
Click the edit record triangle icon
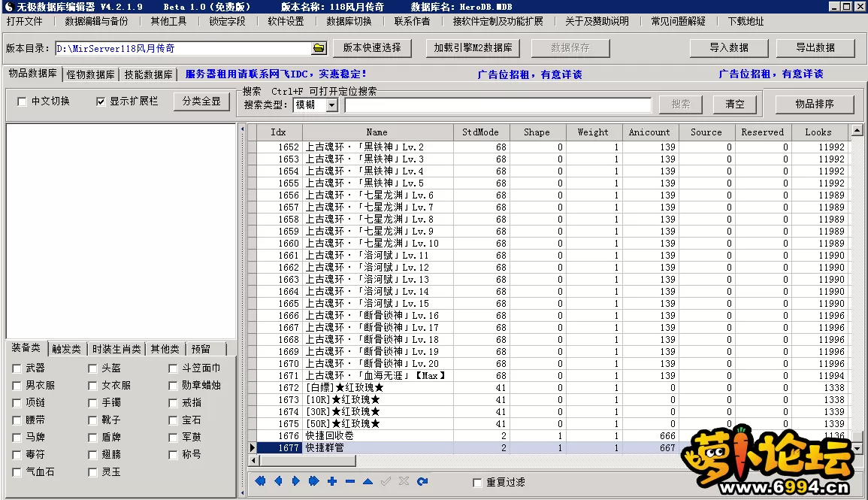coord(367,481)
